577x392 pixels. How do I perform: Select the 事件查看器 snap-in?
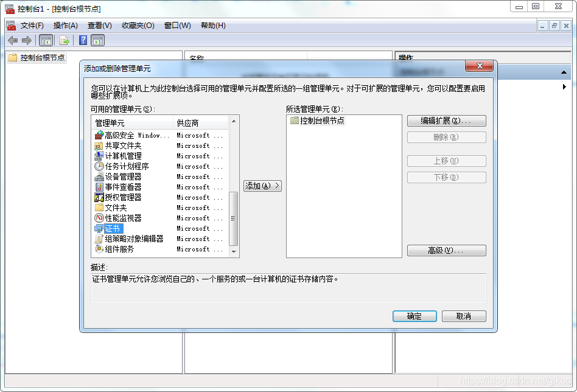click(120, 187)
